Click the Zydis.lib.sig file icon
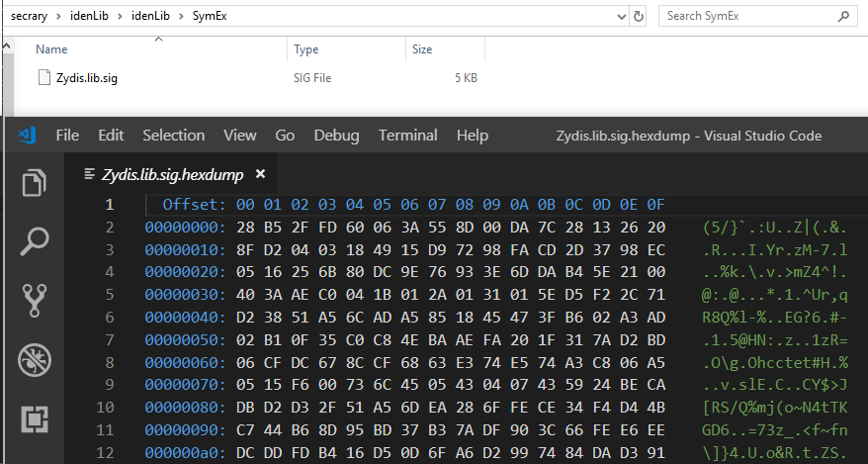 coord(43,77)
